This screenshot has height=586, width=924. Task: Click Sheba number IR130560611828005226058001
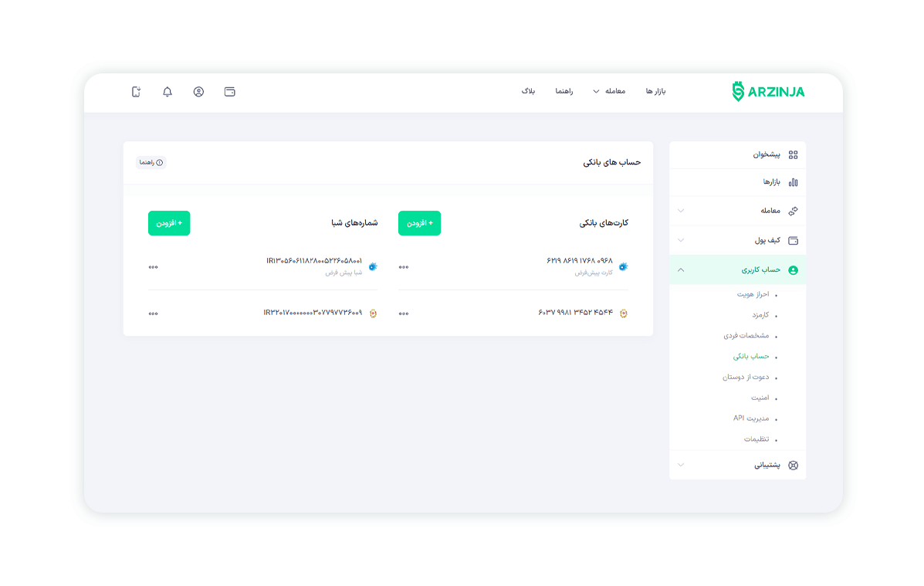[314, 261]
